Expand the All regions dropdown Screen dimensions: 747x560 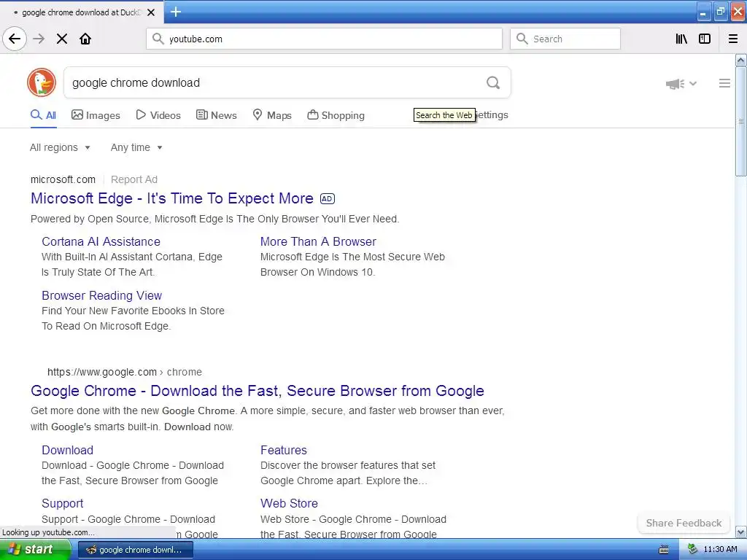click(x=60, y=147)
